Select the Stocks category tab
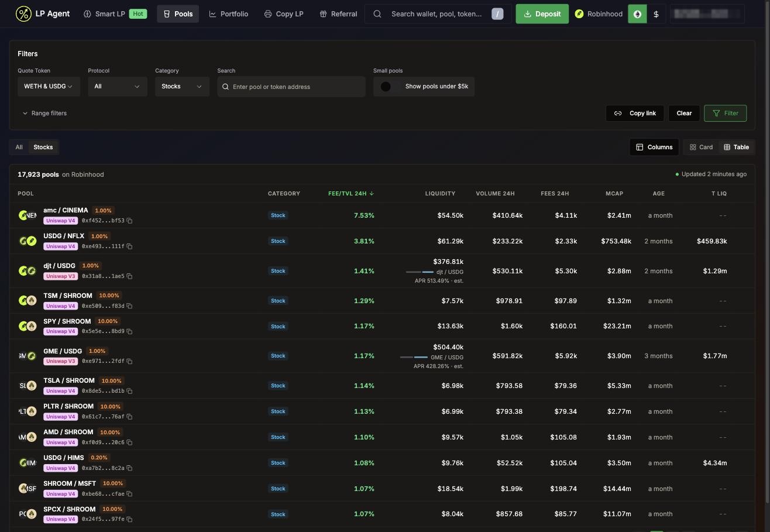 (x=43, y=147)
